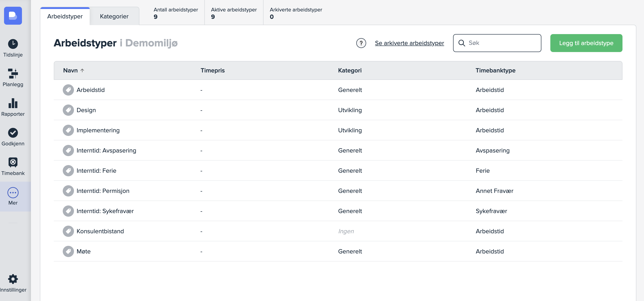The image size is (644, 301).
Task: Open Se arkiverte arbeidstyper link
Action: (409, 43)
